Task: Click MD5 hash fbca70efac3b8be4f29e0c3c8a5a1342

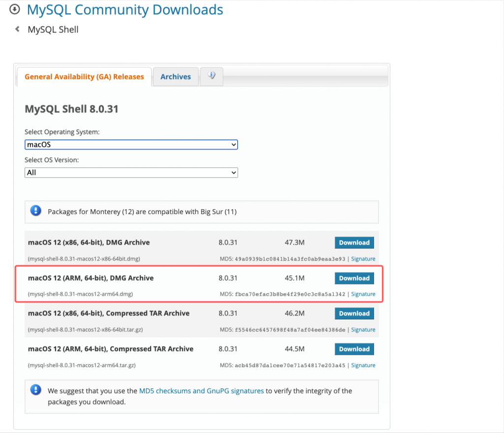Action: tap(290, 294)
